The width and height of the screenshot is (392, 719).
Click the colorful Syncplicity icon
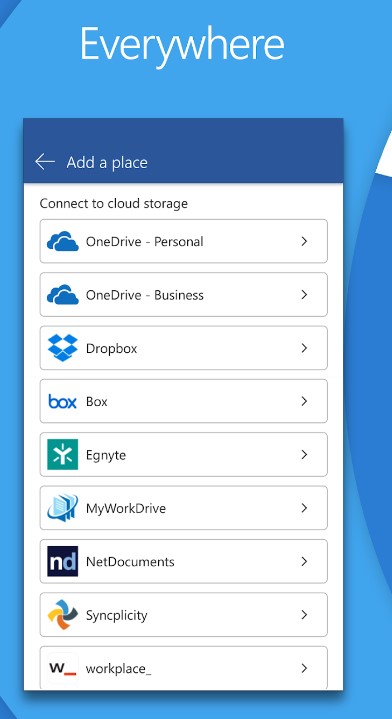(x=63, y=614)
